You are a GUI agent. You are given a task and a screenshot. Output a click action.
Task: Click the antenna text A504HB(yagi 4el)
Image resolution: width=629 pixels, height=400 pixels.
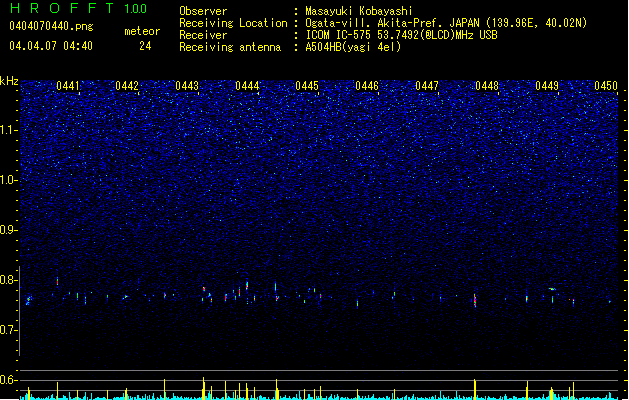[x=353, y=47]
